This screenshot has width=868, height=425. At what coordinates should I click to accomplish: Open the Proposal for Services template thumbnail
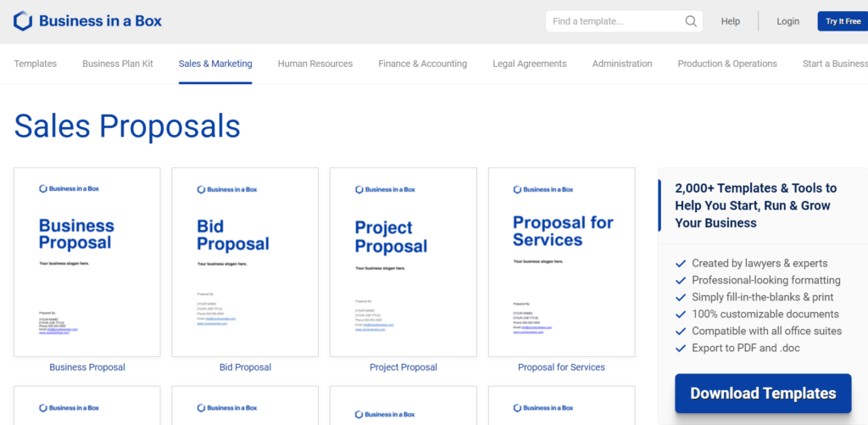click(562, 262)
